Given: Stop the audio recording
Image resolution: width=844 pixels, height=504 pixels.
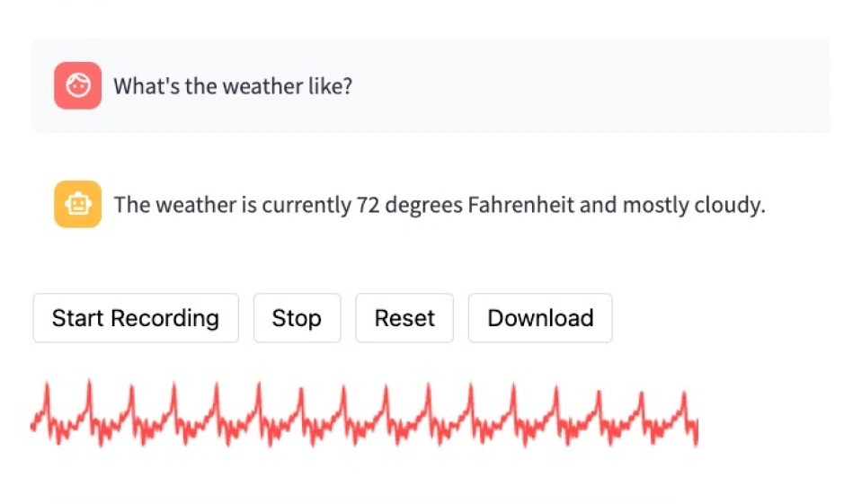Looking at the screenshot, I should pyautogui.click(x=297, y=318).
